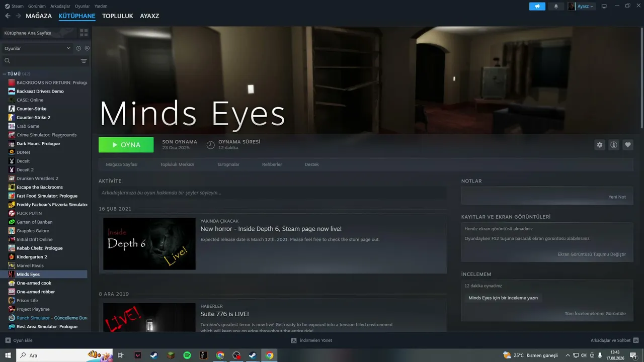Open game settings gear icon
Viewport: 644px width, 362px height.
599,145
